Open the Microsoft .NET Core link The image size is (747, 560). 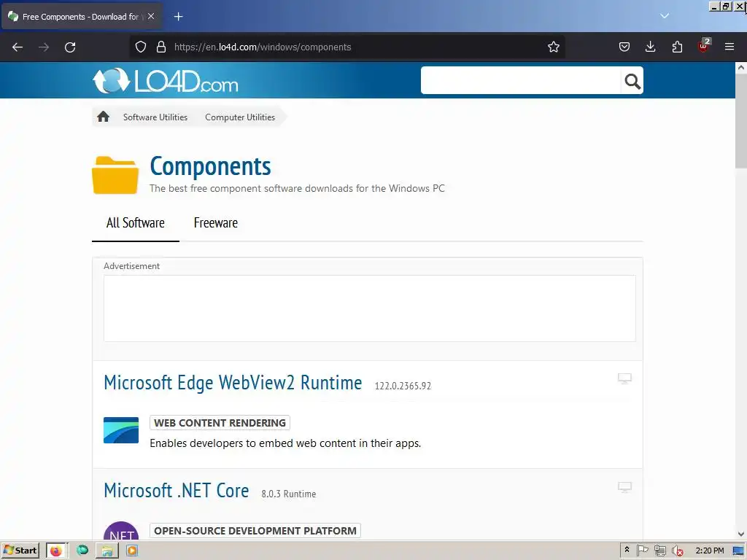177,491
